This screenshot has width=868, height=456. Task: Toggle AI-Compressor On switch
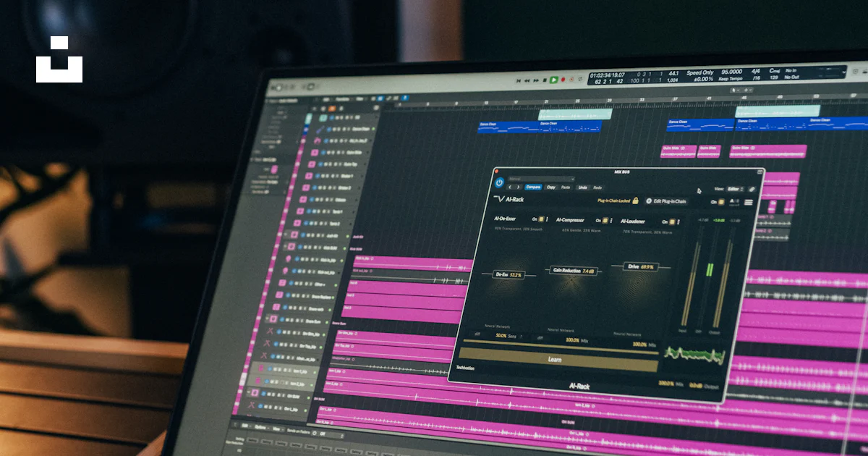pyautogui.click(x=605, y=220)
